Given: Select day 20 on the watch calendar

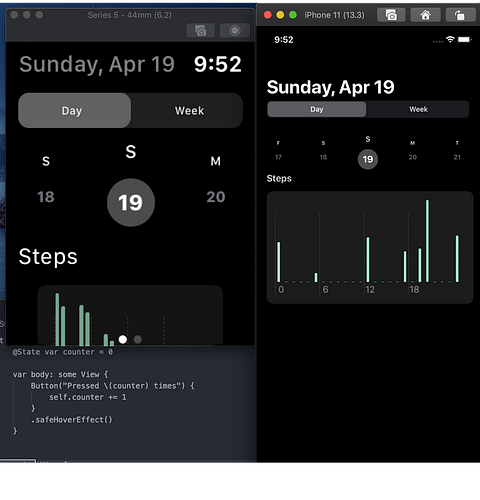Looking at the screenshot, I should (x=216, y=197).
